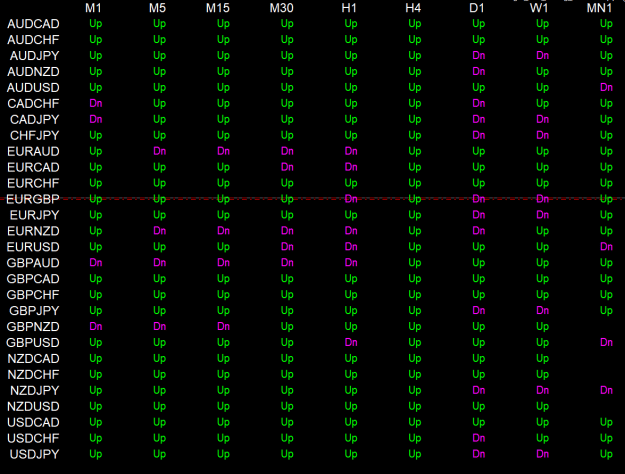The width and height of the screenshot is (625, 474).
Task: Select the AUDJPY symbol label
Action: (x=34, y=56)
